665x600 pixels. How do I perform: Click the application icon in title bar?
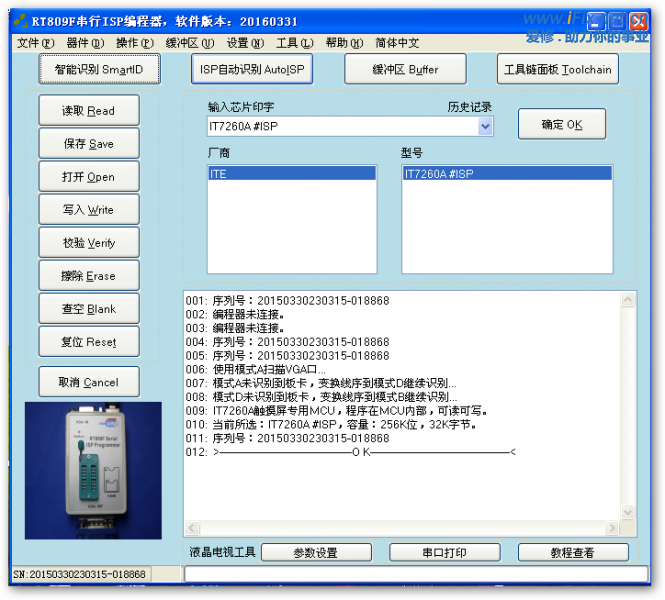click(x=20, y=20)
